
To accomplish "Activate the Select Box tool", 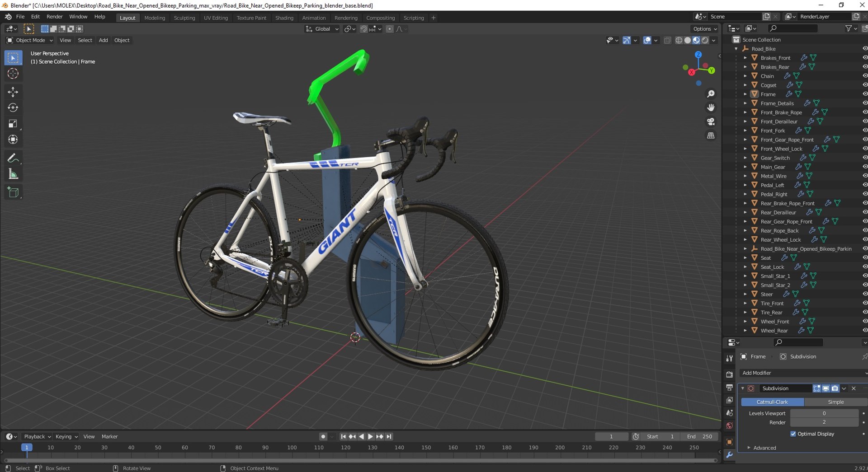I will (13, 58).
